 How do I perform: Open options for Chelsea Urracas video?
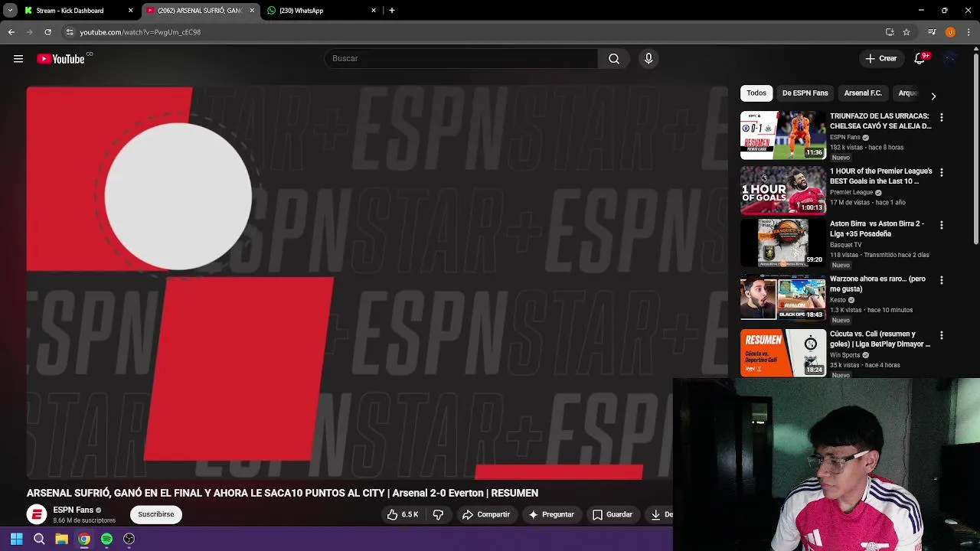942,118
